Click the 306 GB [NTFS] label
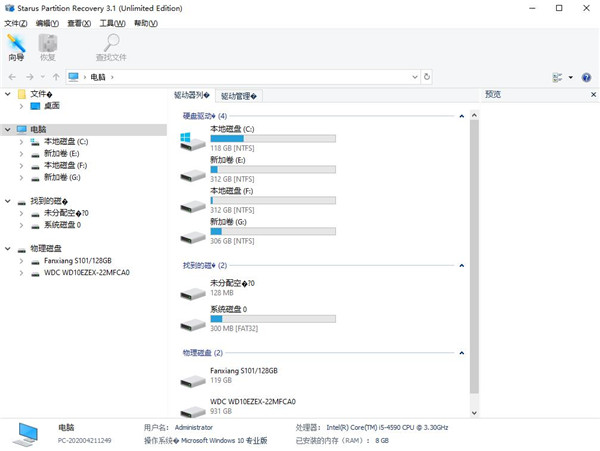600x451 pixels. coord(232,241)
